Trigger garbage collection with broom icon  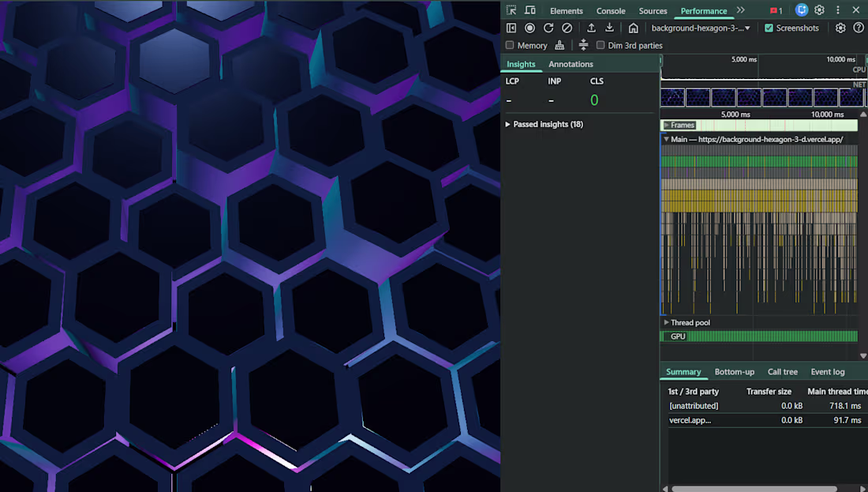click(559, 45)
